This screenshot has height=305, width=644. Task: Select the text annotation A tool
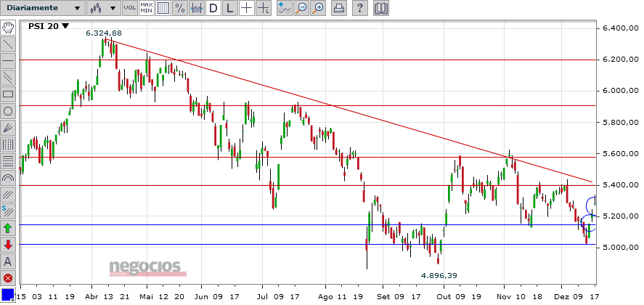pos(8,261)
